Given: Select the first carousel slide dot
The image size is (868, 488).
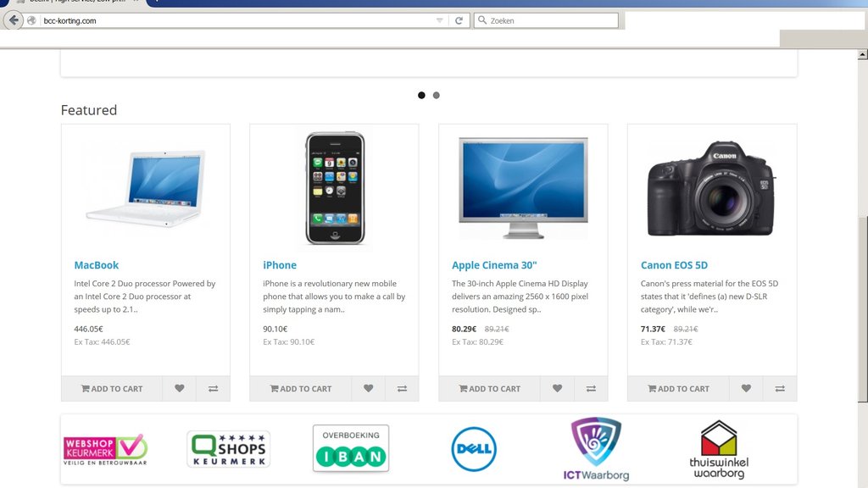Looking at the screenshot, I should click(x=421, y=95).
